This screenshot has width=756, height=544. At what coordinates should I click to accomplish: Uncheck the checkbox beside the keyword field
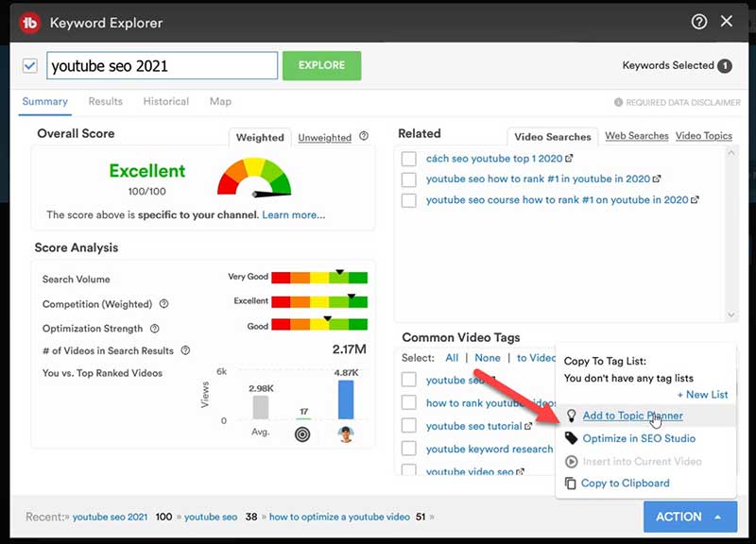coord(30,66)
